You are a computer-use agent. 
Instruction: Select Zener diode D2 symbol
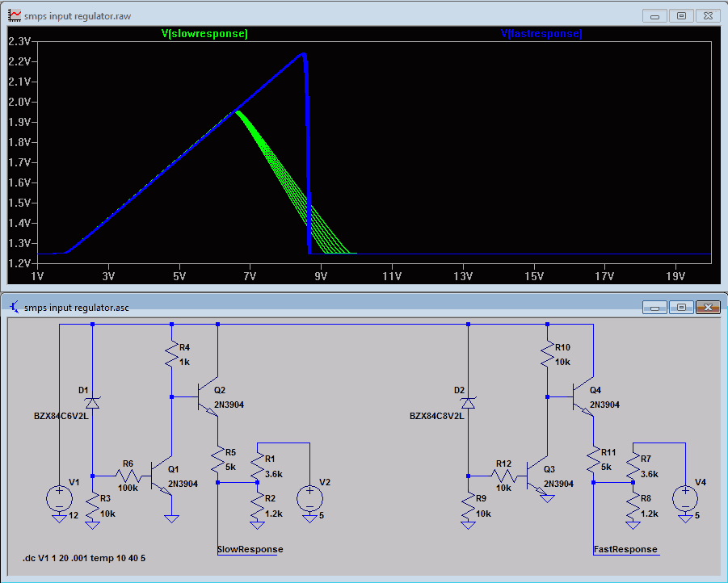point(468,403)
